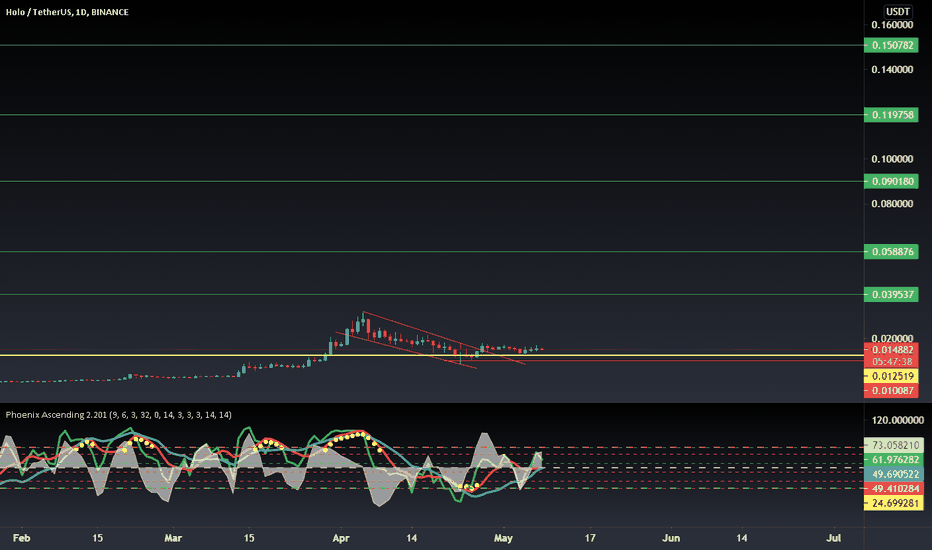
Task: Click the indicator value 49.410284
Action: 895,489
